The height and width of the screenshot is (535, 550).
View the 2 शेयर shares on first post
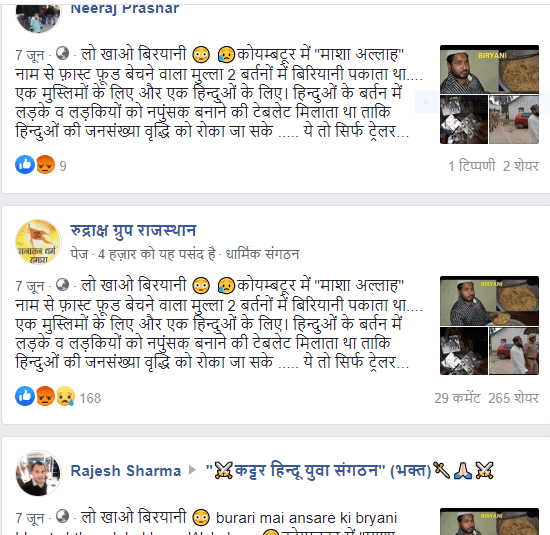(521, 166)
